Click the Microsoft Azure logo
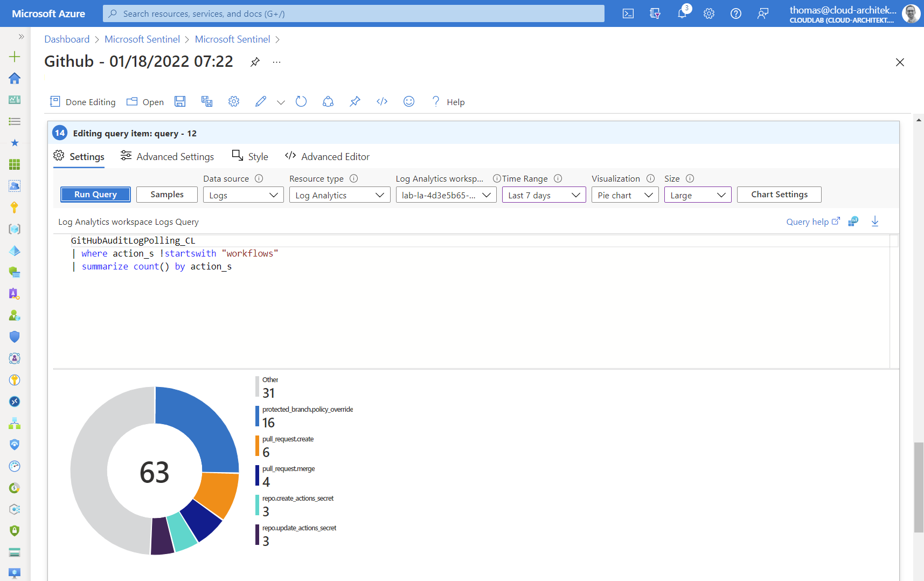 coord(48,13)
